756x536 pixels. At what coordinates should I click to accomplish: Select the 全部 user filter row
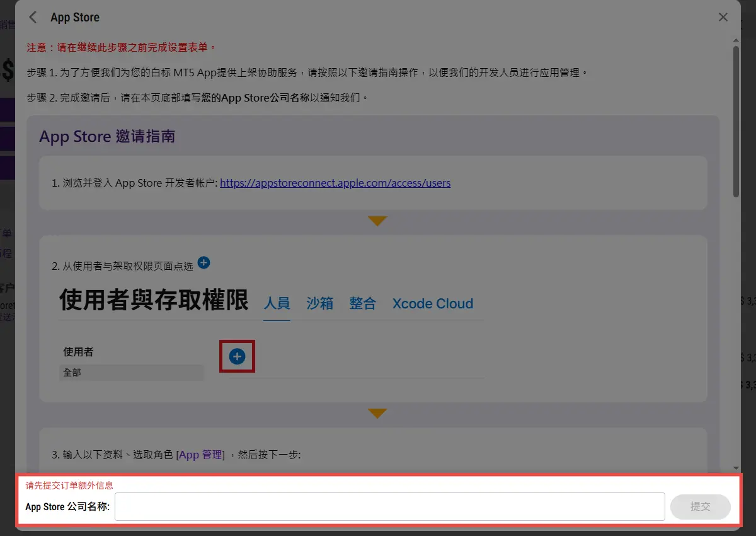[132, 373]
